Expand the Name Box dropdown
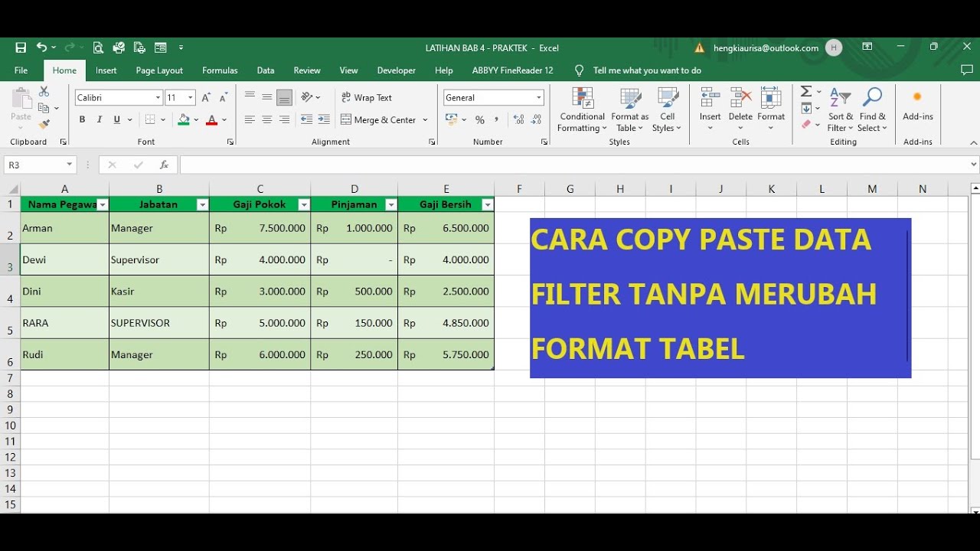 tap(70, 165)
